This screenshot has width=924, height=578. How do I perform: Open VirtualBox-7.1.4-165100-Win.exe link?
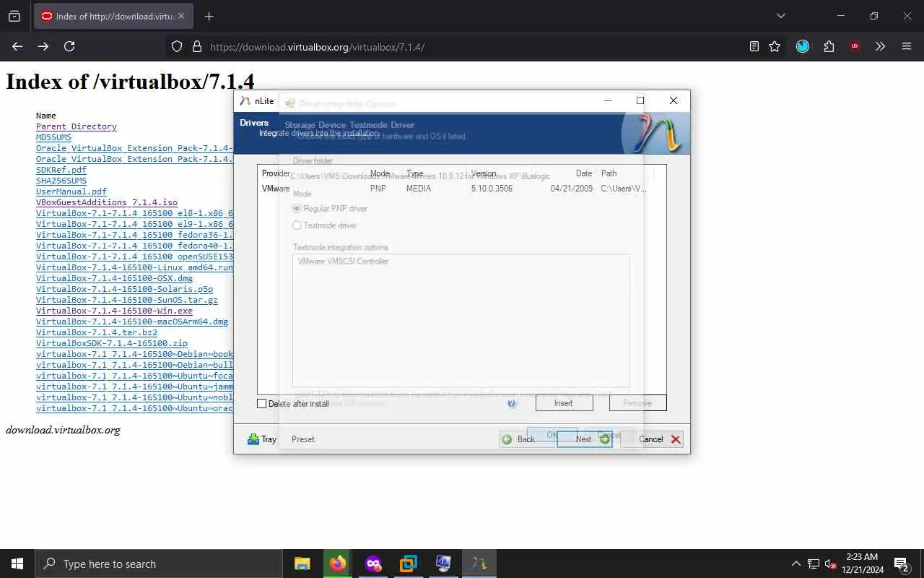(x=114, y=311)
